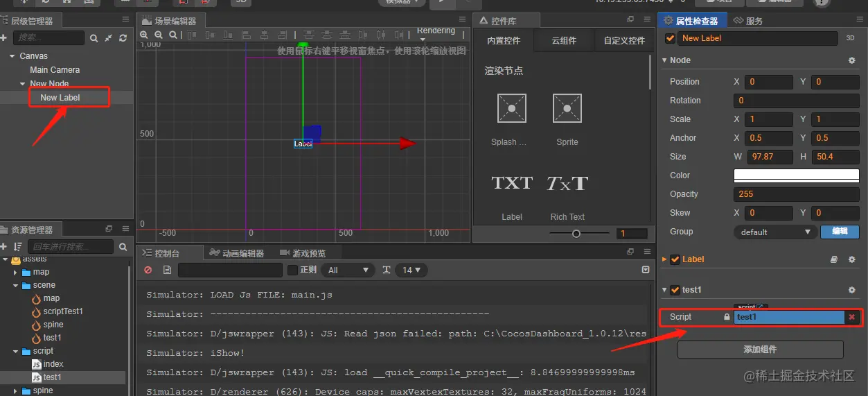Disable the test1 component checkbox
This screenshot has height=396, width=868.
click(x=675, y=290)
